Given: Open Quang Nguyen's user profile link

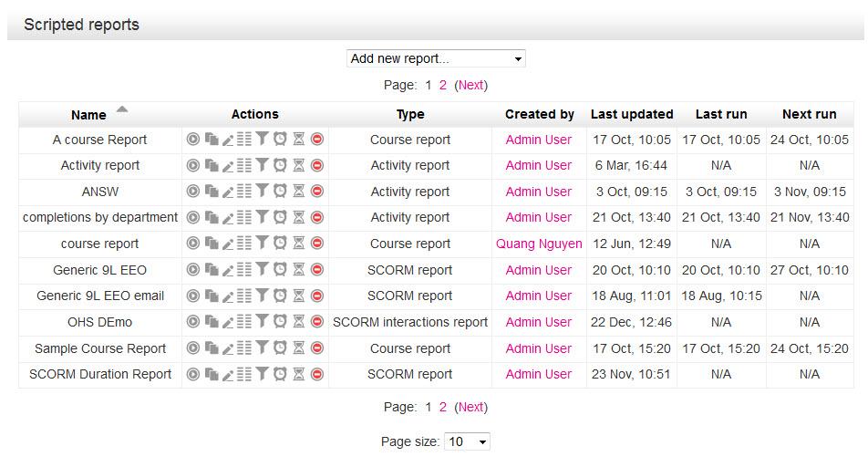Looking at the screenshot, I should click(539, 244).
